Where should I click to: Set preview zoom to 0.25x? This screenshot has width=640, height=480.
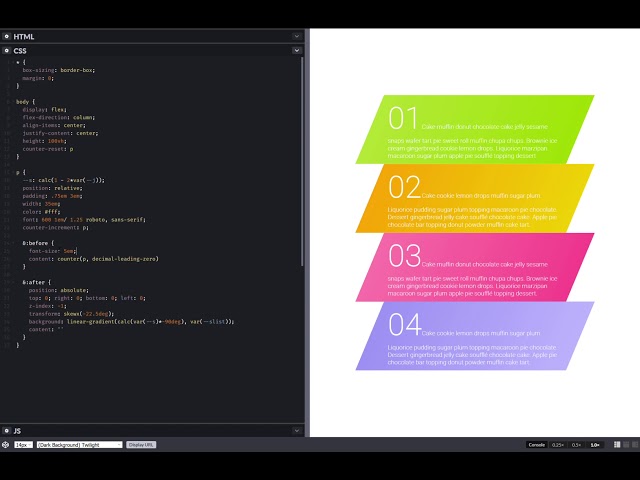(x=558, y=444)
